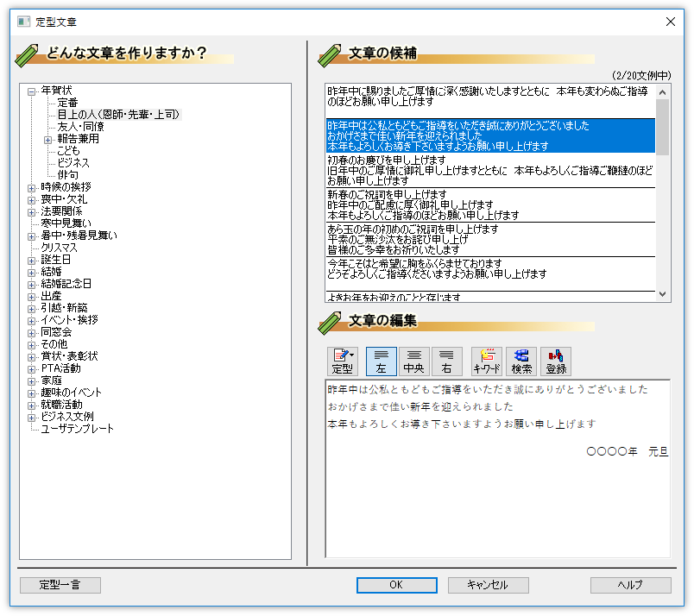Select 賞状・表彰状 tree item
Screen dimensions: 694x616
(70, 355)
